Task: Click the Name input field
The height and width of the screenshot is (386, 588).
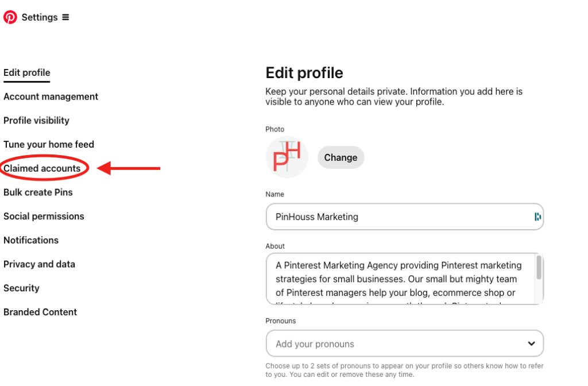Action: point(402,217)
